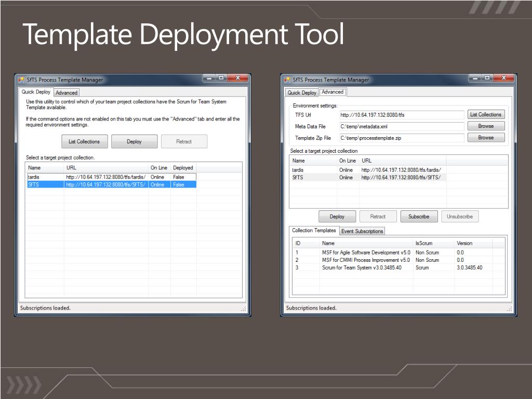Select MSF for CMMI Process Improvement v5.0 row

pos(393,260)
